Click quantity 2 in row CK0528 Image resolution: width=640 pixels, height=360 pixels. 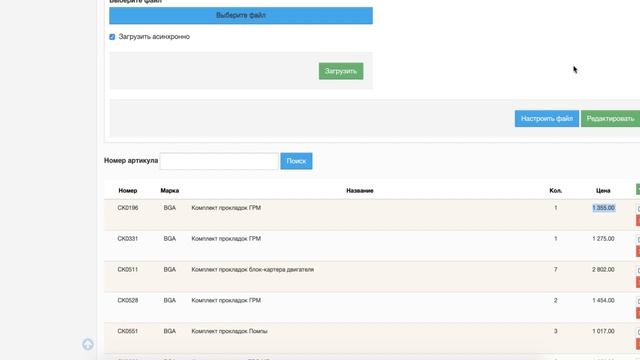click(556, 300)
